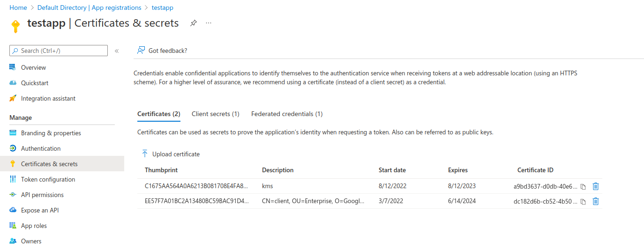Copy the CN=client certificate ID
Viewport: 644px width, 249px height.
point(583,202)
